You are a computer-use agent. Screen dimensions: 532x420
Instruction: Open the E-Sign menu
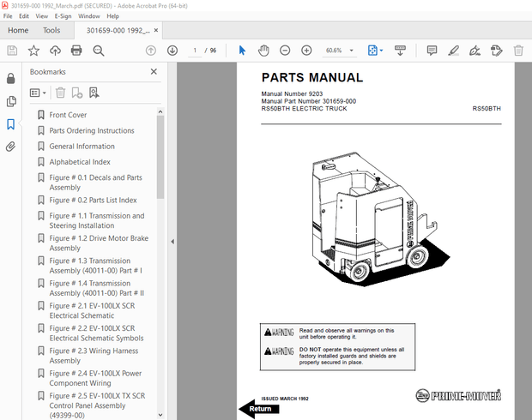63,16
